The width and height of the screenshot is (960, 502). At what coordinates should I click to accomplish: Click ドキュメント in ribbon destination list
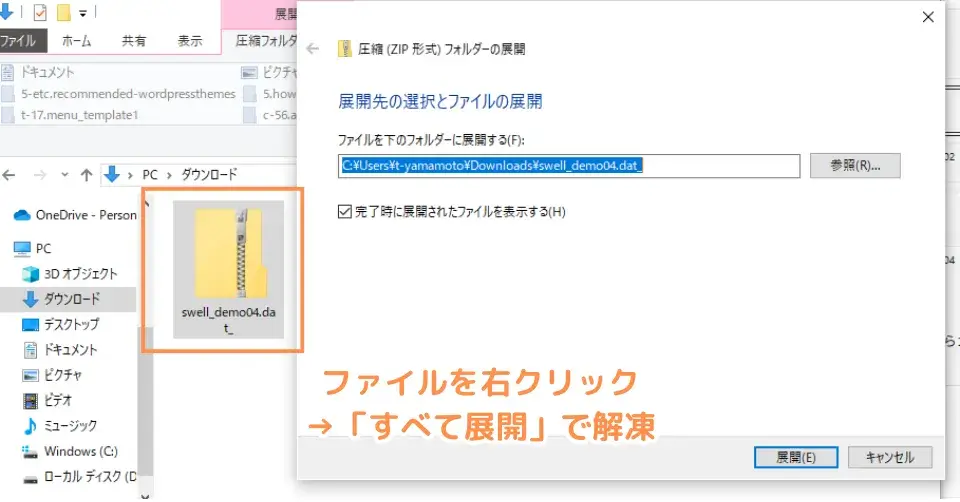pyautogui.click(x=47, y=72)
